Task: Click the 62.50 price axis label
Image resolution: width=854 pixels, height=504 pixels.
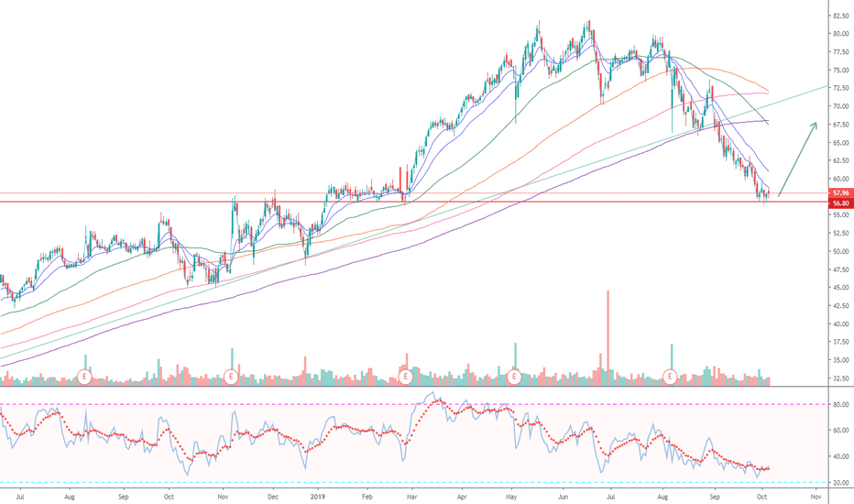Action: point(840,160)
